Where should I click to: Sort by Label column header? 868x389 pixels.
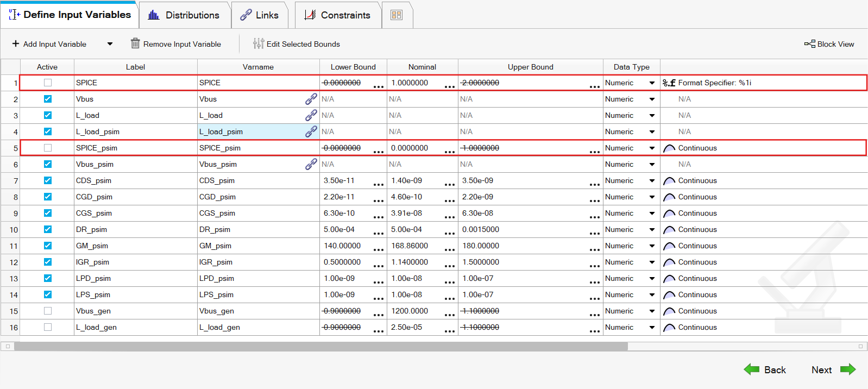(136, 67)
